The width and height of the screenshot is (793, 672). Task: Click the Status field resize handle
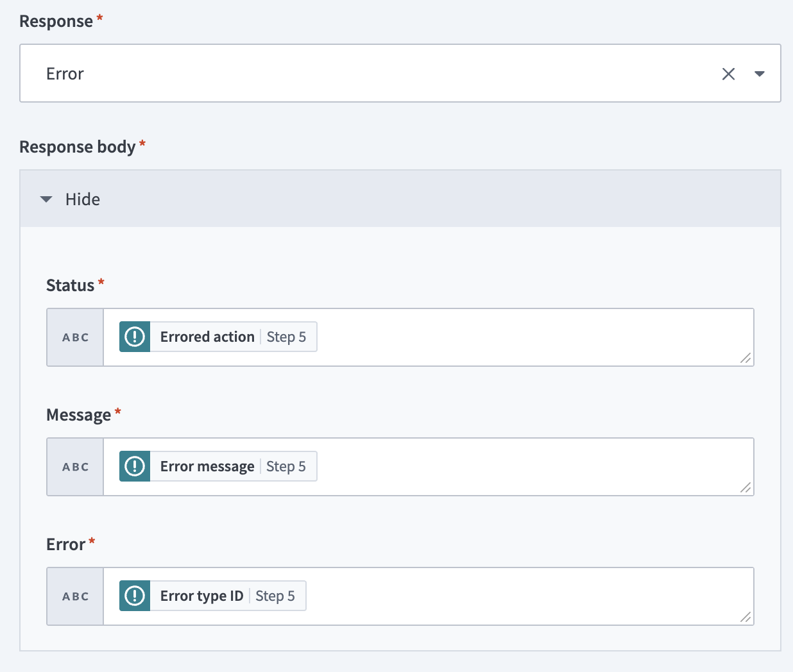coord(746,358)
